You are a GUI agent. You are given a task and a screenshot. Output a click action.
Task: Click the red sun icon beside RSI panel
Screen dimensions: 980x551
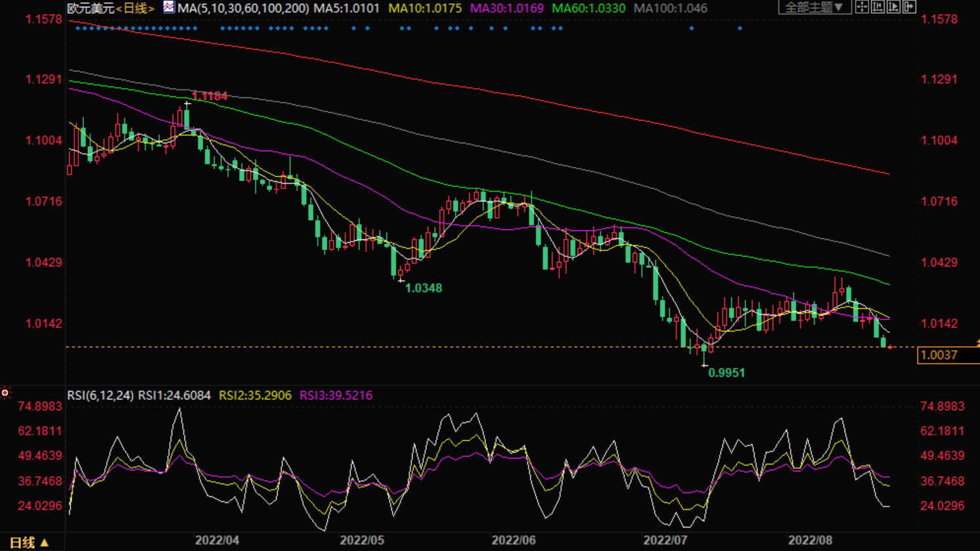click(5, 393)
